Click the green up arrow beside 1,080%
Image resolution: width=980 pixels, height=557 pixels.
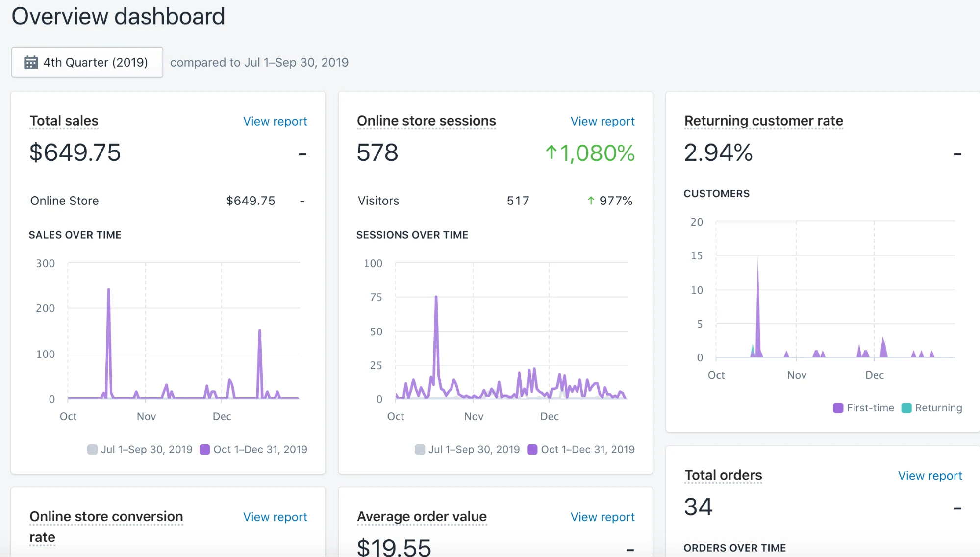[551, 152]
